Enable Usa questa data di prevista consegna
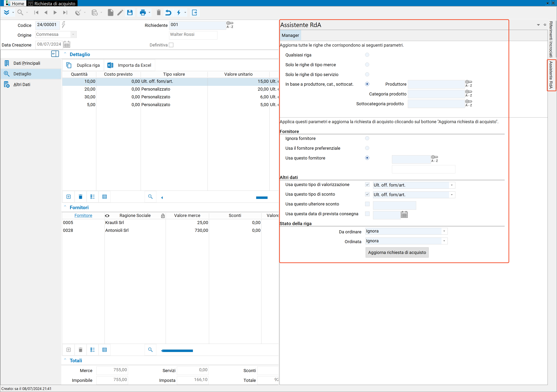This screenshot has height=392, width=557. [367, 214]
